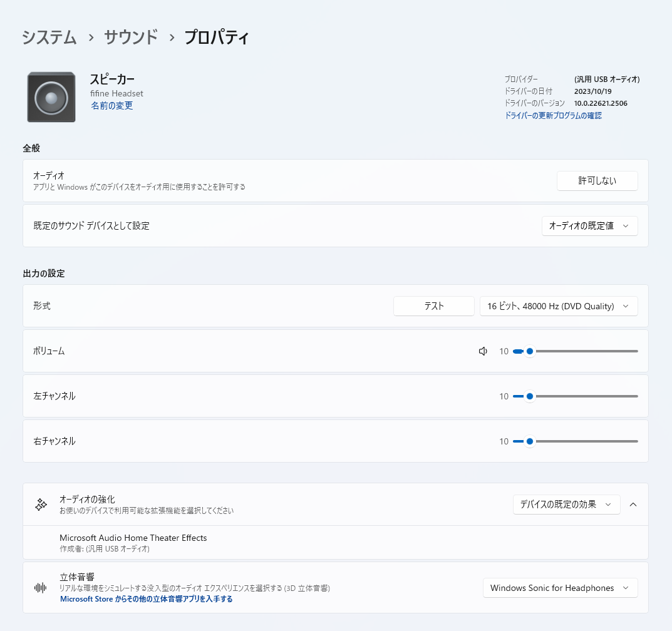Click the テスト button
The image size is (672, 631).
(434, 306)
